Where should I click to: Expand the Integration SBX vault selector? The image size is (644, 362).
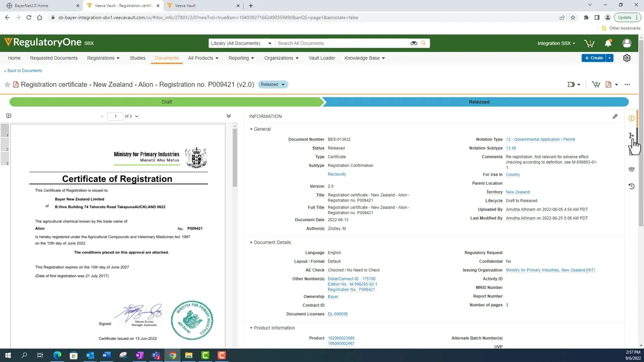click(x=556, y=43)
